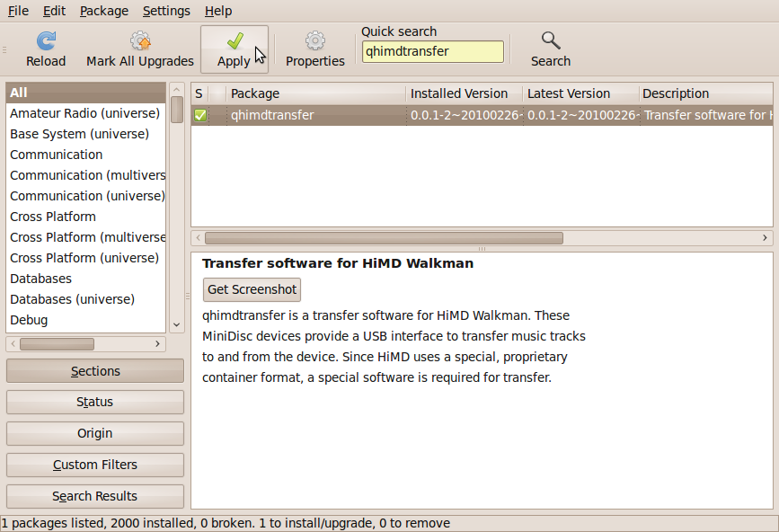The width and height of the screenshot is (779, 532).
Task: Show the Origin filter view
Action: pos(94,433)
